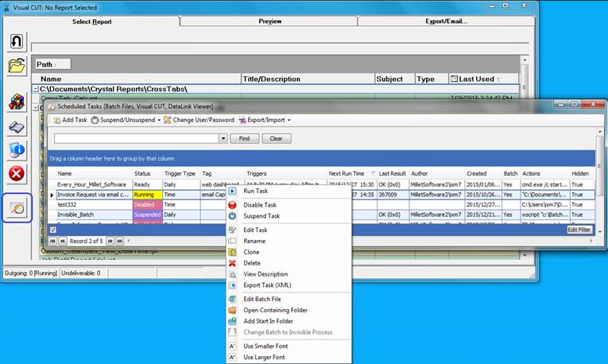Expand the search text combo box arrow
Viewport: 608px width, 364px height.
pyautogui.click(x=223, y=138)
